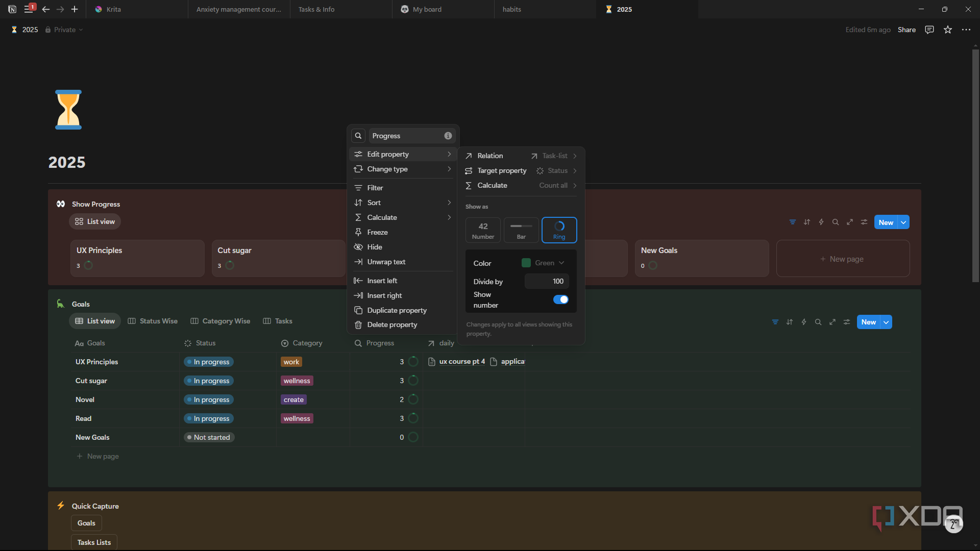Switch to Category Wise tab
980x551 pixels.
point(220,321)
